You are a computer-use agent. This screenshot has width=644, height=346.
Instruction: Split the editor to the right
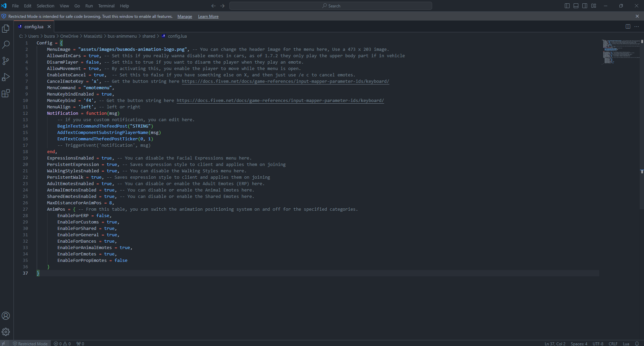pyautogui.click(x=628, y=27)
